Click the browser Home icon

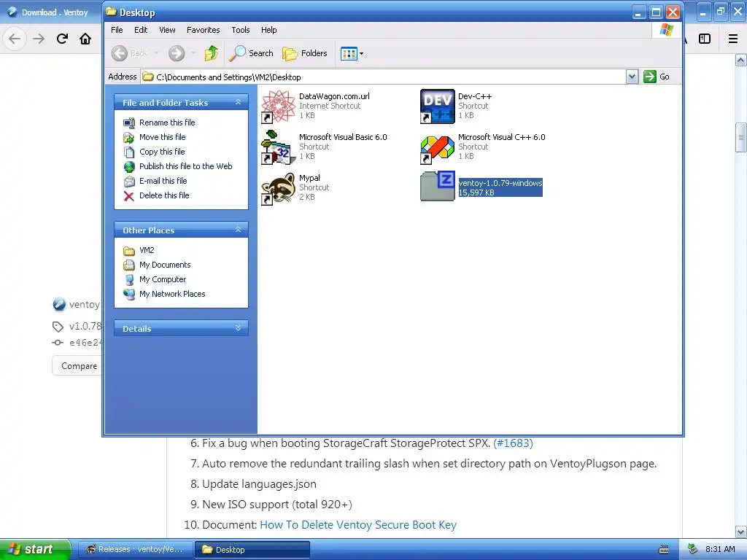pyautogui.click(x=85, y=39)
